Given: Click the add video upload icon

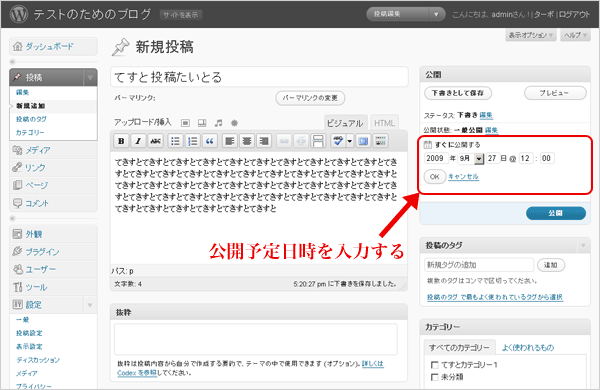Looking at the screenshot, I should (x=202, y=123).
